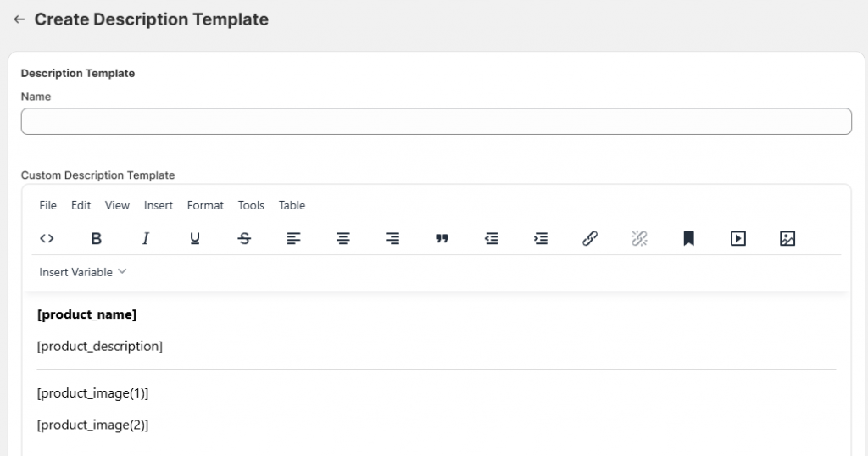Viewport: 868px width, 456px height.
Task: Open the Table menu
Action: coord(292,205)
